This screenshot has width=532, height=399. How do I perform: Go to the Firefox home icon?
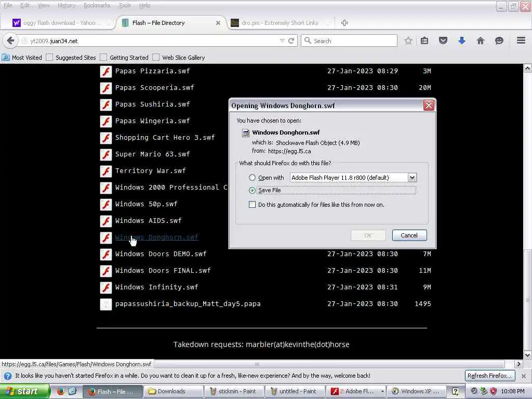point(480,41)
